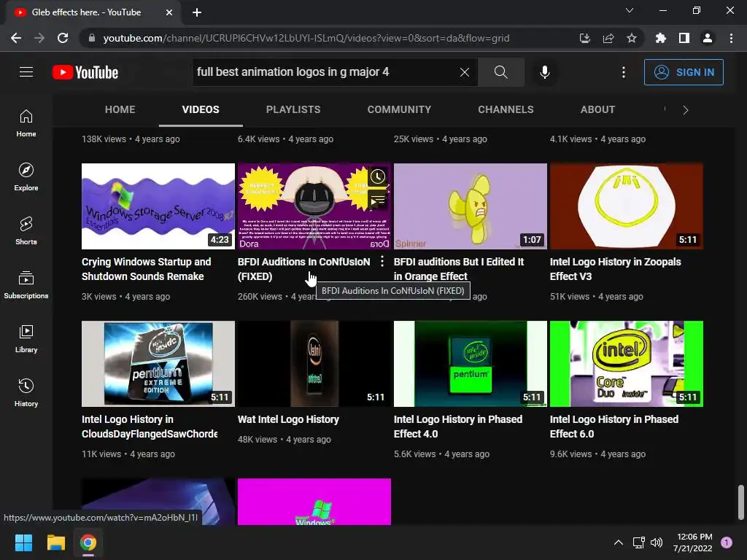747x560 pixels.
Task: Open Subscriptions in the sidebar
Action: tap(26, 285)
